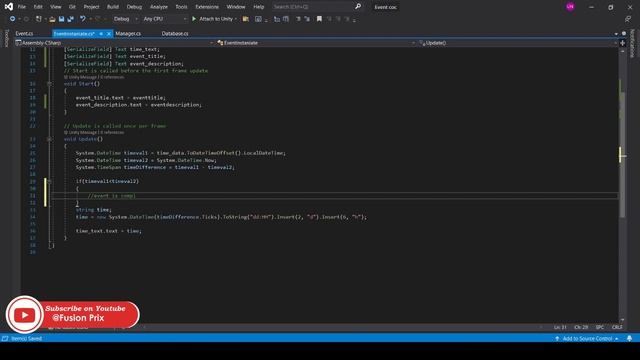This screenshot has width=640, height=360.
Task: Open the active files list dropdown arrow
Action: pyautogui.click(x=616, y=33)
